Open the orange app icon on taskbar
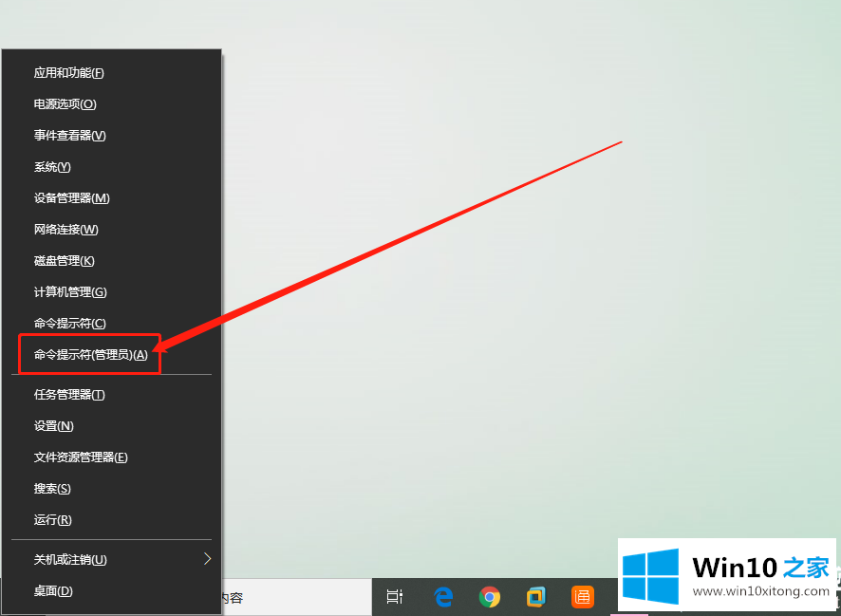This screenshot has width=841, height=616. 583,596
